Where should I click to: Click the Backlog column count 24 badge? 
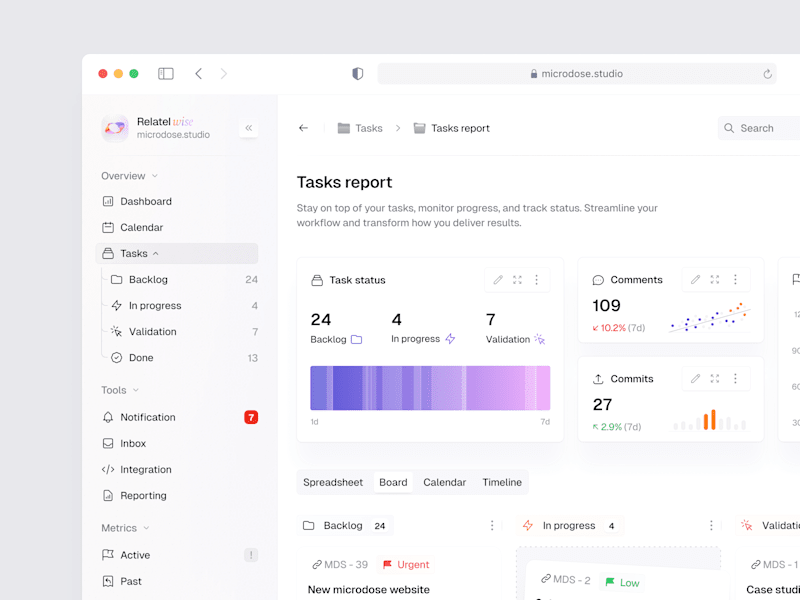pyautogui.click(x=380, y=526)
